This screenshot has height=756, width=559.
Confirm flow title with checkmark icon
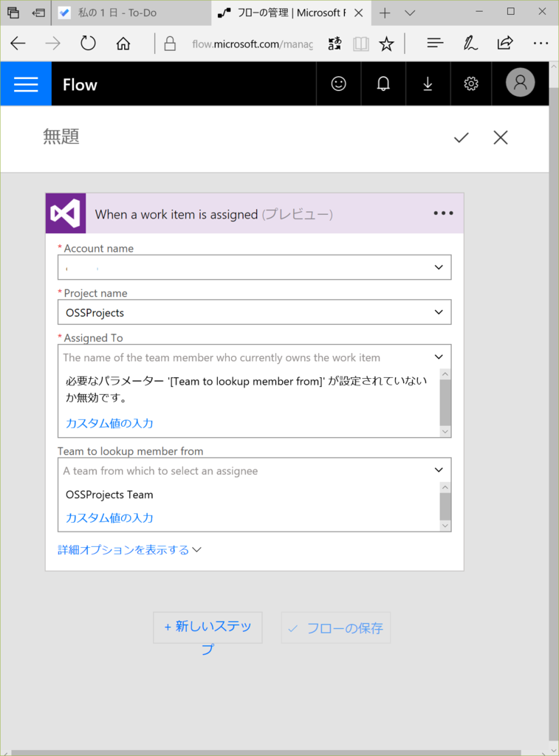click(x=462, y=138)
